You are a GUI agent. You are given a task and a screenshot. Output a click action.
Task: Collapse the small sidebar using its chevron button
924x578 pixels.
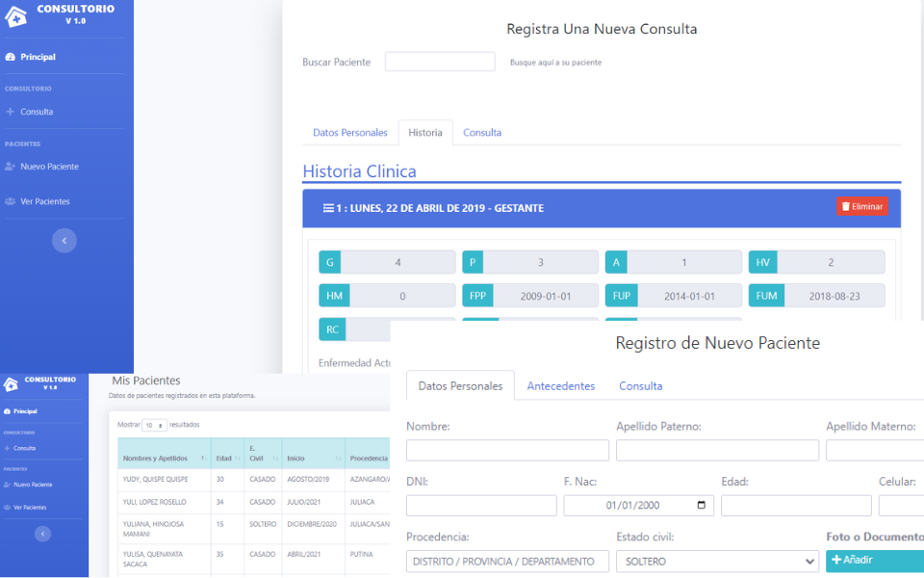(42, 534)
